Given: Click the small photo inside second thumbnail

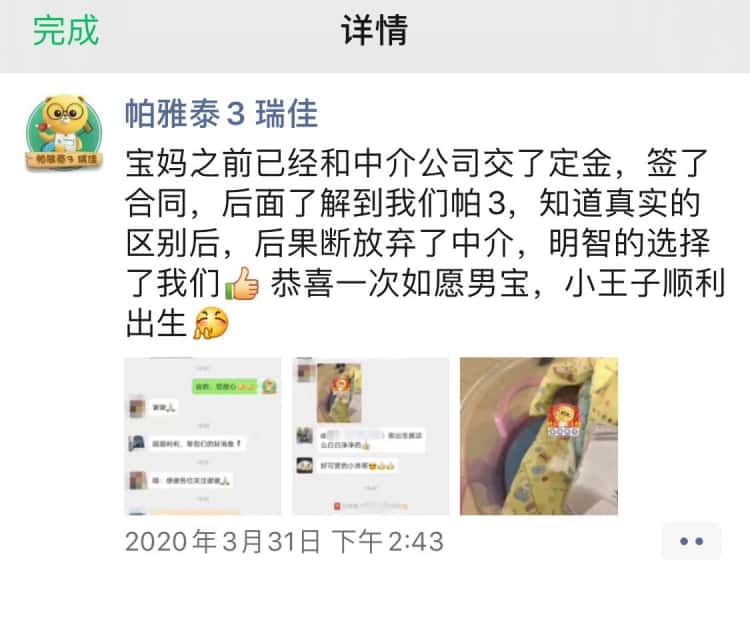Looking at the screenshot, I should click(x=339, y=393).
